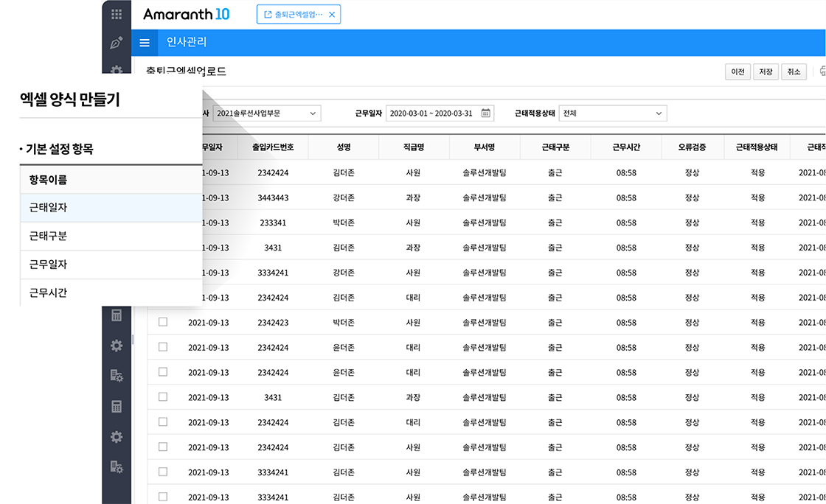826x504 pixels.
Task: Switch to the 출퇴근엑셀업 tab
Action: (299, 15)
